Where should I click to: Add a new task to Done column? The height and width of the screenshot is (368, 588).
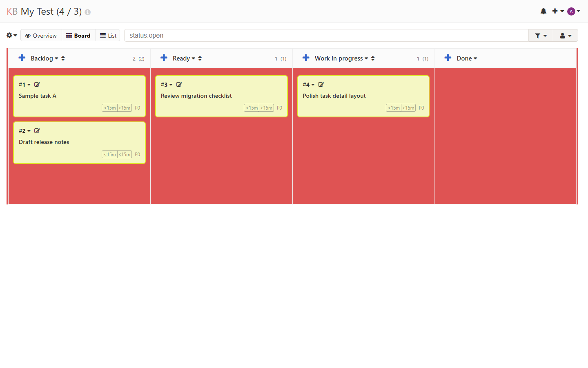pyautogui.click(x=448, y=58)
